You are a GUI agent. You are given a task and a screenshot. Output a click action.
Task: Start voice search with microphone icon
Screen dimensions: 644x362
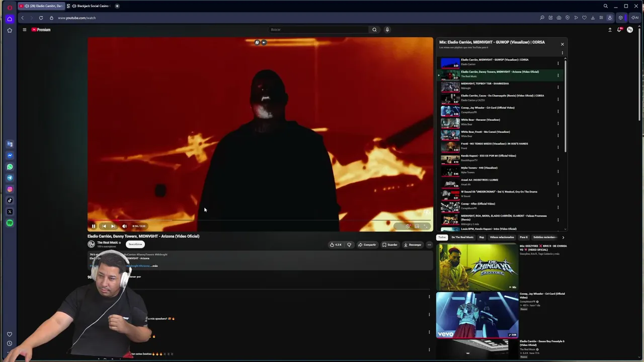387,30
